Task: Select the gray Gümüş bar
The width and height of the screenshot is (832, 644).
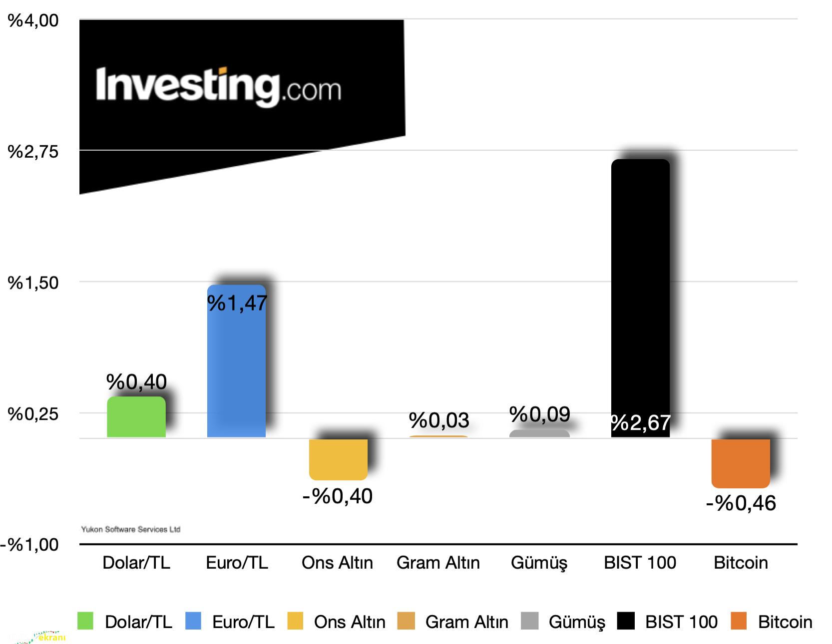Action: point(539,433)
